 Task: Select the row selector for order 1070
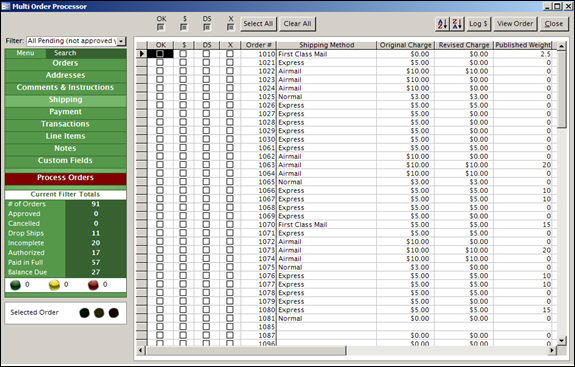pyautogui.click(x=142, y=224)
